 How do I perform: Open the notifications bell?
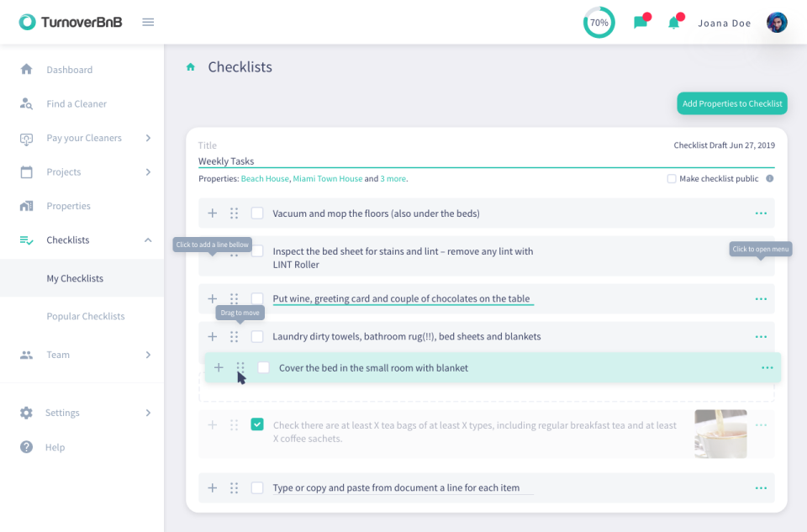coord(673,23)
